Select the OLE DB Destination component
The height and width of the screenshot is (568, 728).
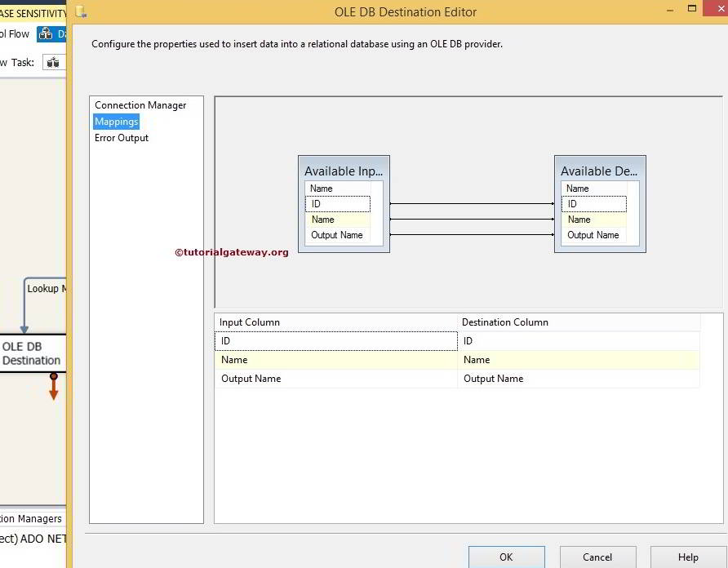pyautogui.click(x=31, y=353)
